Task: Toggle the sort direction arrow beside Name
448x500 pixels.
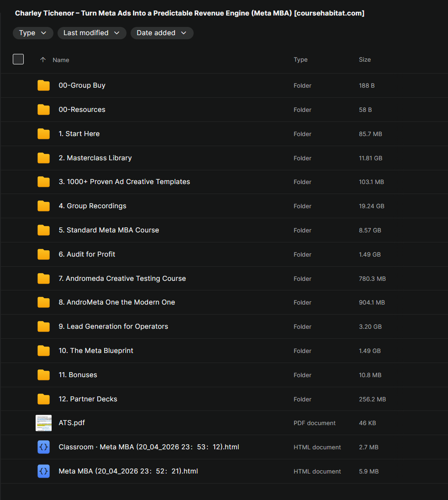Action: coord(43,60)
